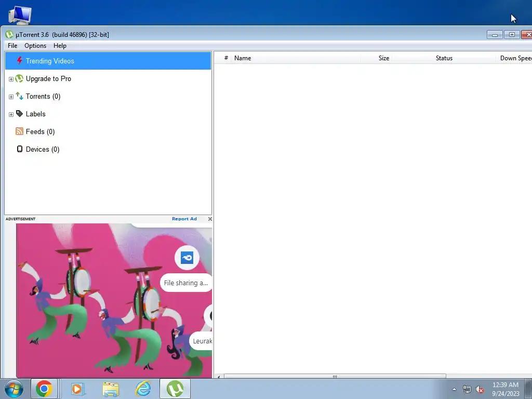Click uTorrent taskbar button
Screen dimensions: 532x399
tap(175, 389)
